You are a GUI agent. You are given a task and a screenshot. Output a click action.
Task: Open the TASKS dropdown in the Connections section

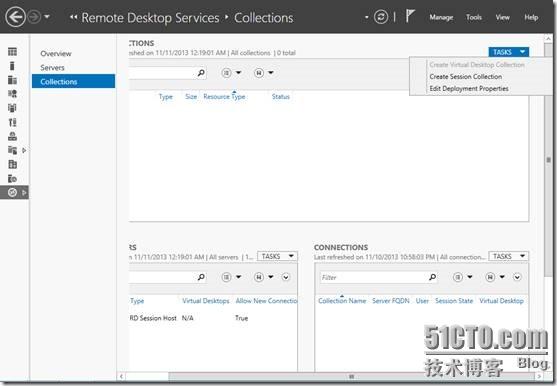(508, 256)
